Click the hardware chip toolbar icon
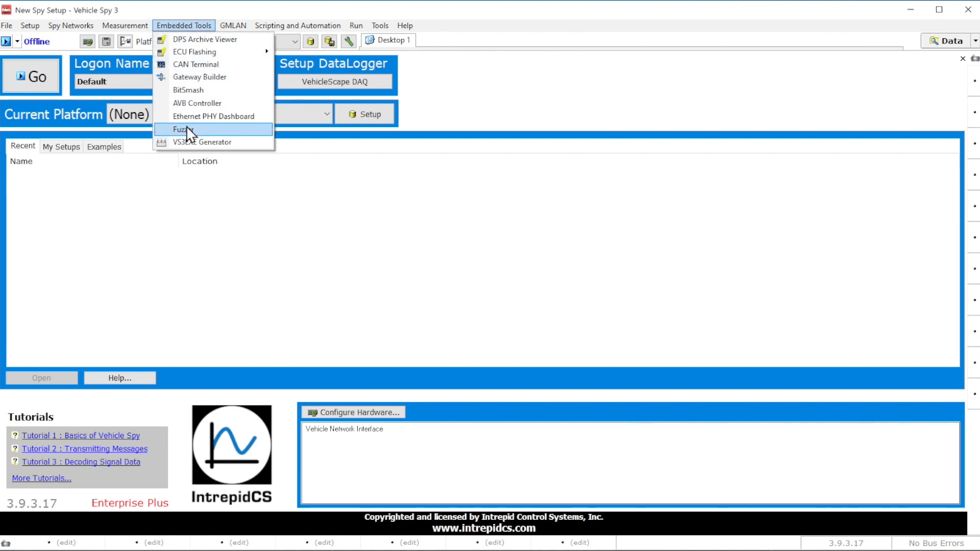Screen dimensions: 980x551 tap(88, 41)
